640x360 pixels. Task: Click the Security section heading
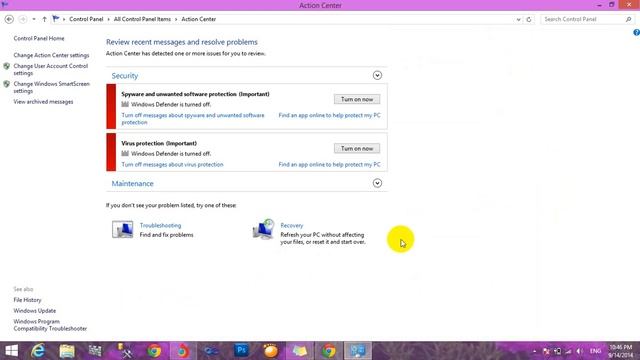coord(125,76)
